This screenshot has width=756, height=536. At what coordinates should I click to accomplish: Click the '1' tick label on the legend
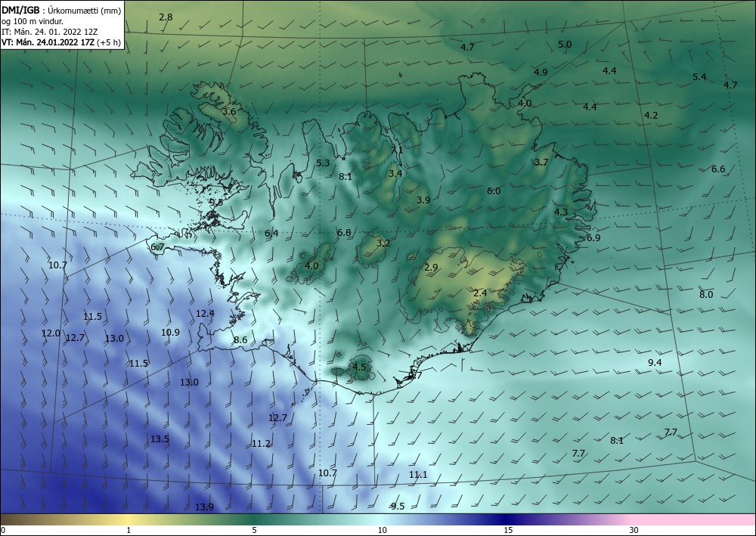(x=129, y=530)
